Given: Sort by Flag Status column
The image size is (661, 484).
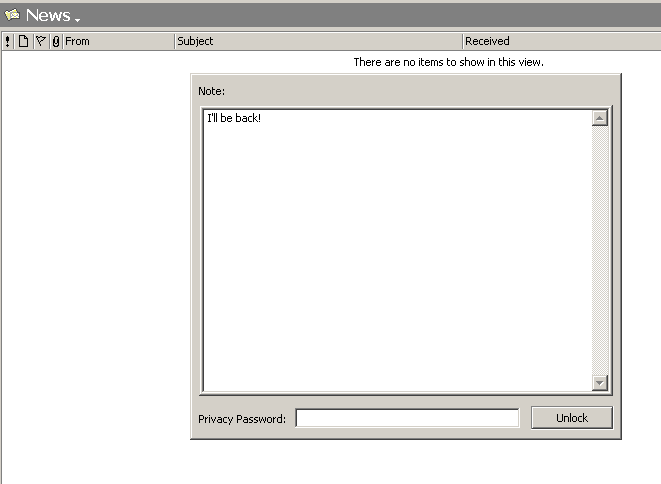Looking at the screenshot, I should click(x=40, y=41).
